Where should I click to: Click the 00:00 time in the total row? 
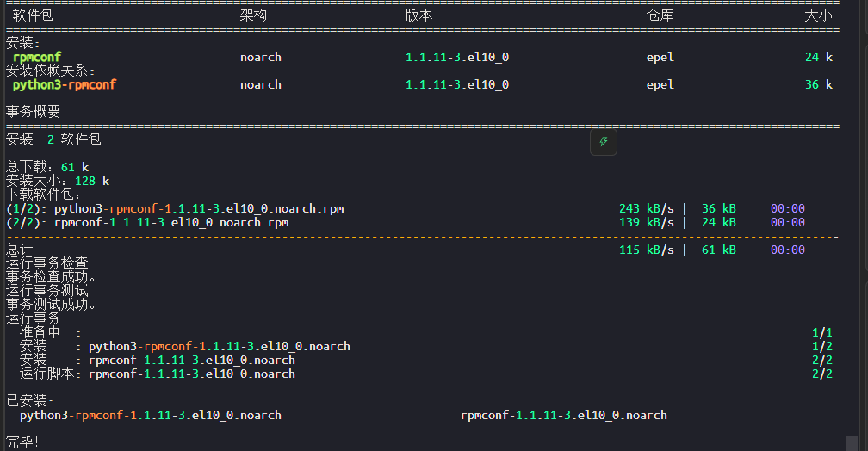coord(788,250)
